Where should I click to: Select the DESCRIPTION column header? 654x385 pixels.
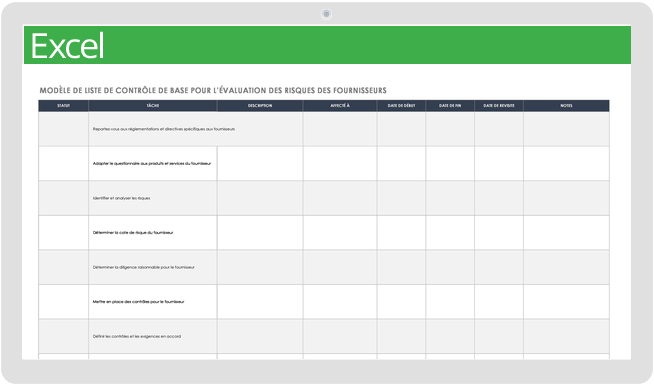[x=260, y=106]
